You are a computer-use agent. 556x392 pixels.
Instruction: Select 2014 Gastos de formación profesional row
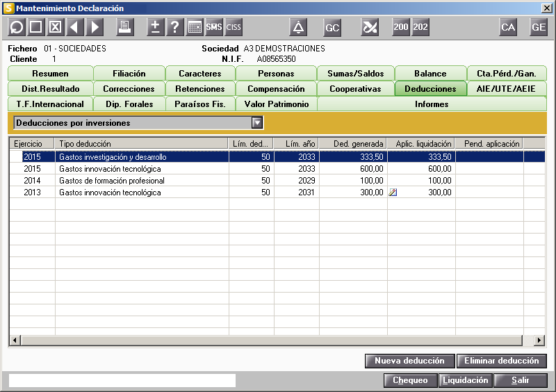277,181
